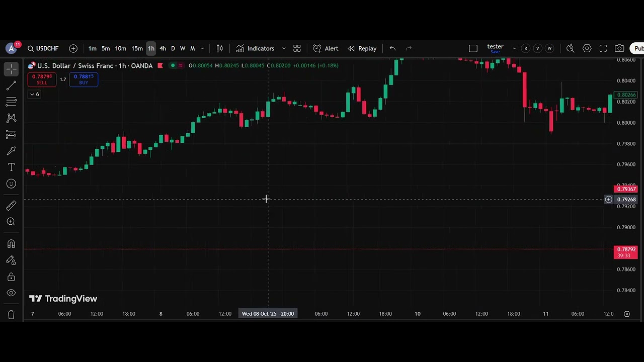Pick the ruler measure tool
The image size is (644, 362).
tap(11, 205)
